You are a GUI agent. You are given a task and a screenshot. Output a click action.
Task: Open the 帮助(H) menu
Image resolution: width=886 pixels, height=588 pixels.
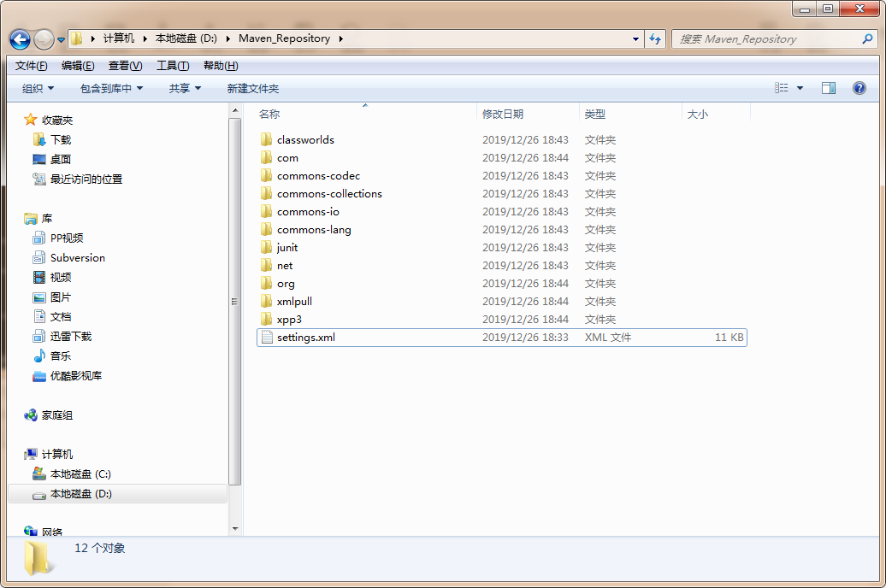coord(221,66)
